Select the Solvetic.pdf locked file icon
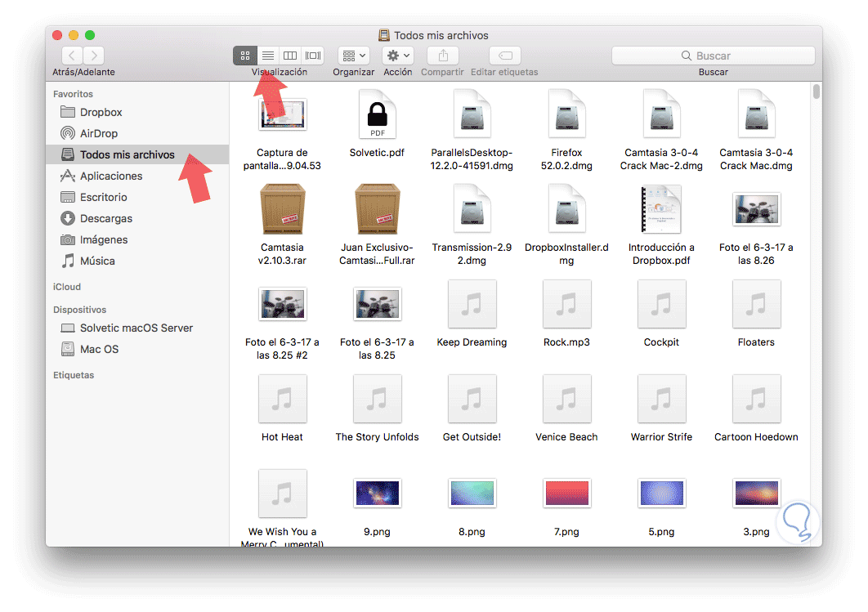 pos(377,114)
